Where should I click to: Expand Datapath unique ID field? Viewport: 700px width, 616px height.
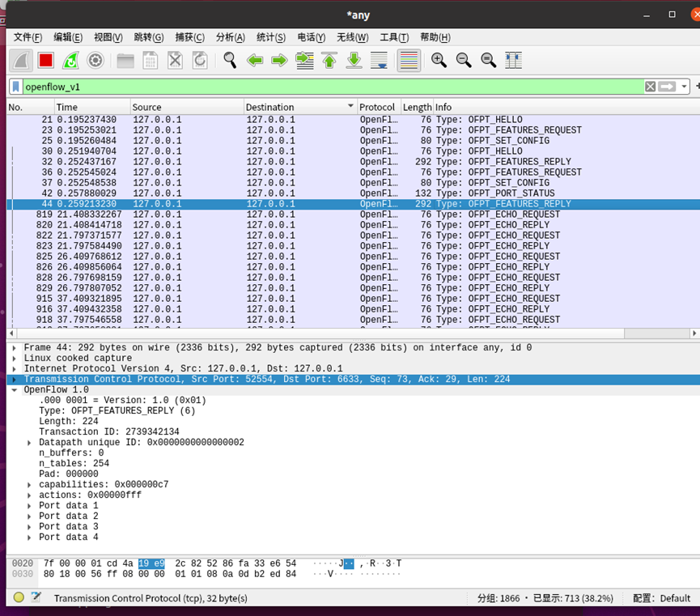point(29,443)
